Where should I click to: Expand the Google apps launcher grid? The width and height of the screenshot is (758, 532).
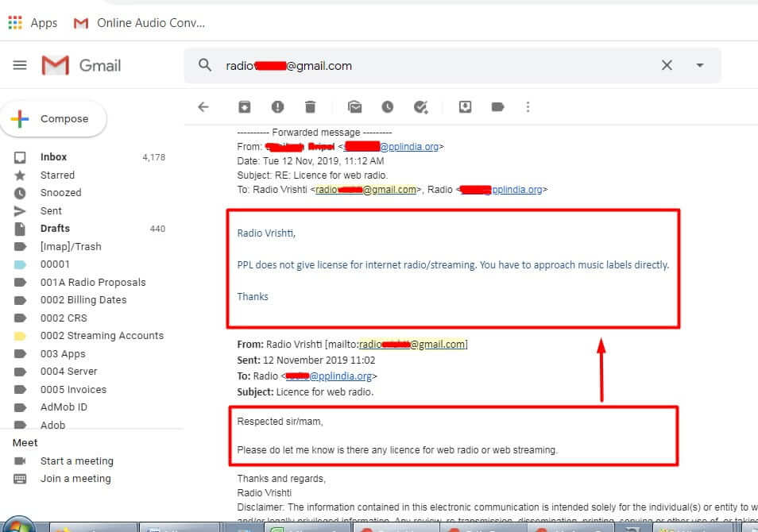[x=14, y=22]
